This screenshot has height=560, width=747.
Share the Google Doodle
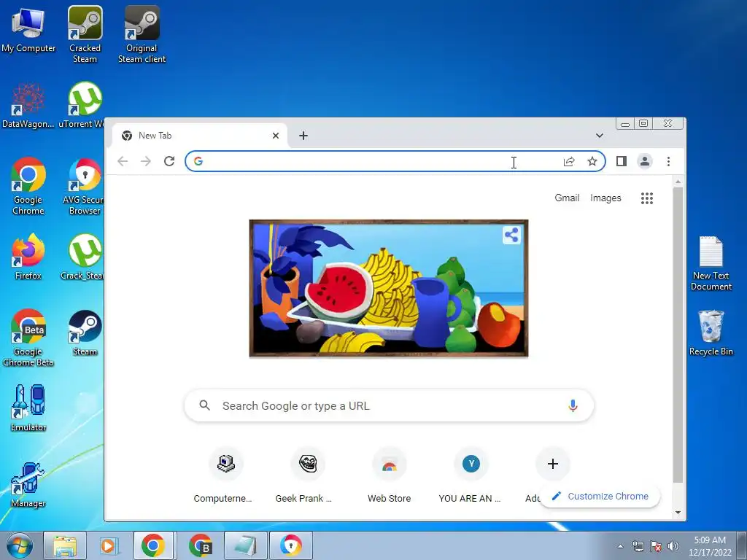pos(511,235)
